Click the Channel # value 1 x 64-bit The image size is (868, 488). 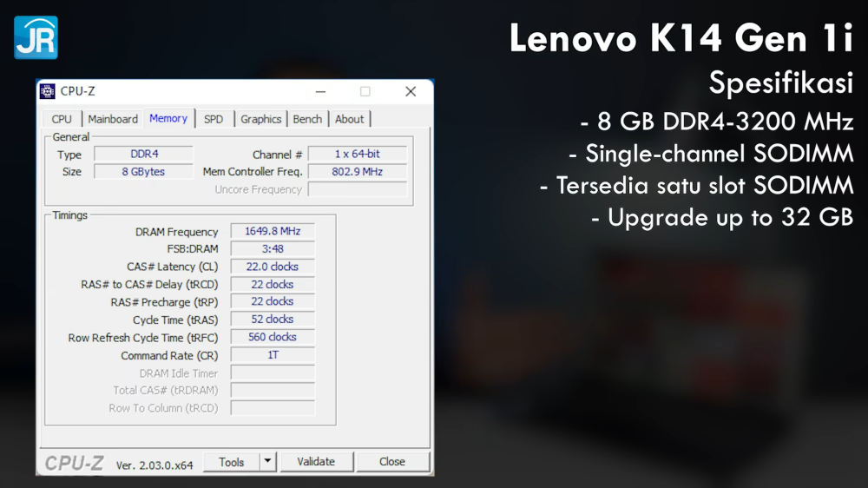point(358,154)
